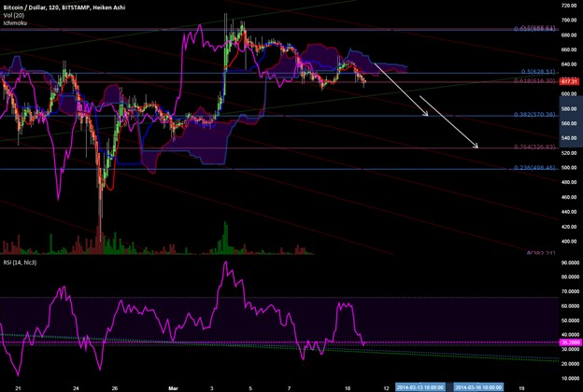Click the 2014-03-13 18:00:00 date marker
This screenshot has height=392, width=583.
[419, 387]
